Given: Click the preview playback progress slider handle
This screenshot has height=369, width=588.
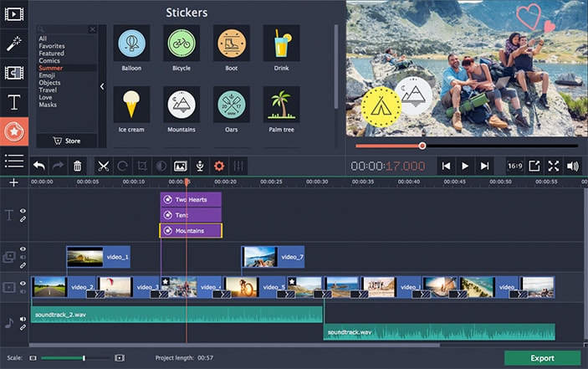Looking at the screenshot, I should pyautogui.click(x=422, y=146).
